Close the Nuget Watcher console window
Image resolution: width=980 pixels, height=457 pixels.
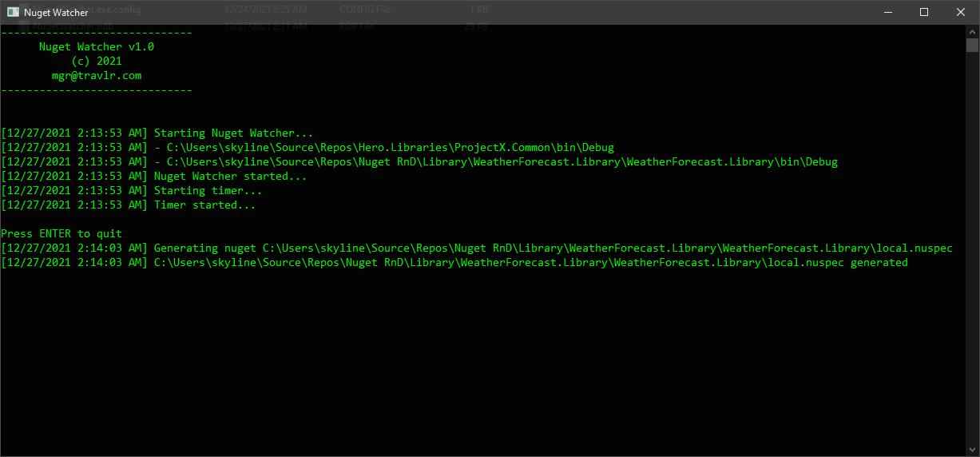pos(961,12)
